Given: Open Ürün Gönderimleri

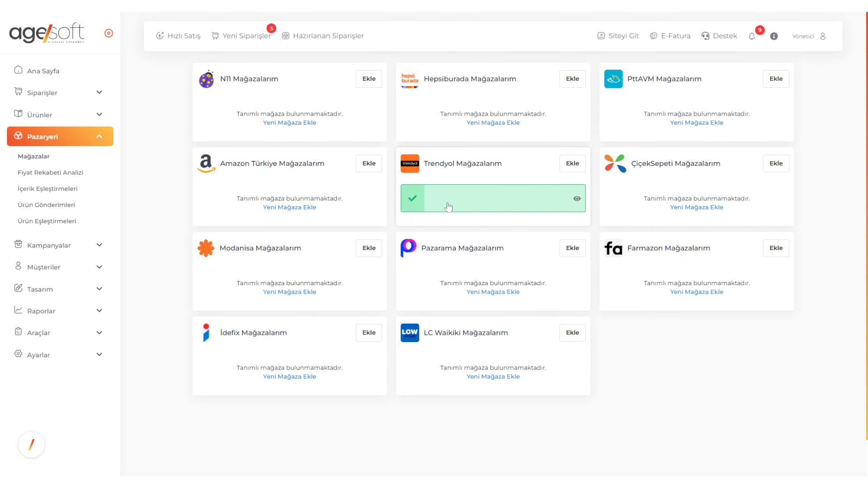Looking at the screenshot, I should (46, 205).
